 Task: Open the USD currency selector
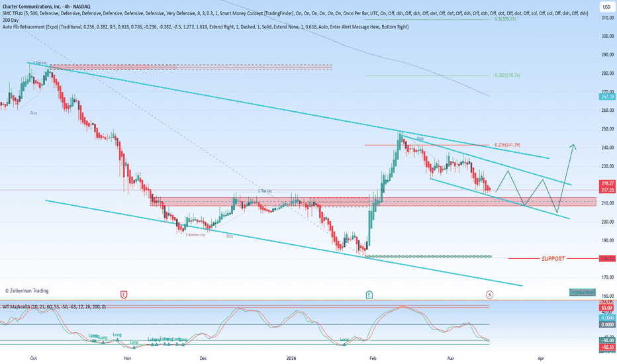(606, 7)
